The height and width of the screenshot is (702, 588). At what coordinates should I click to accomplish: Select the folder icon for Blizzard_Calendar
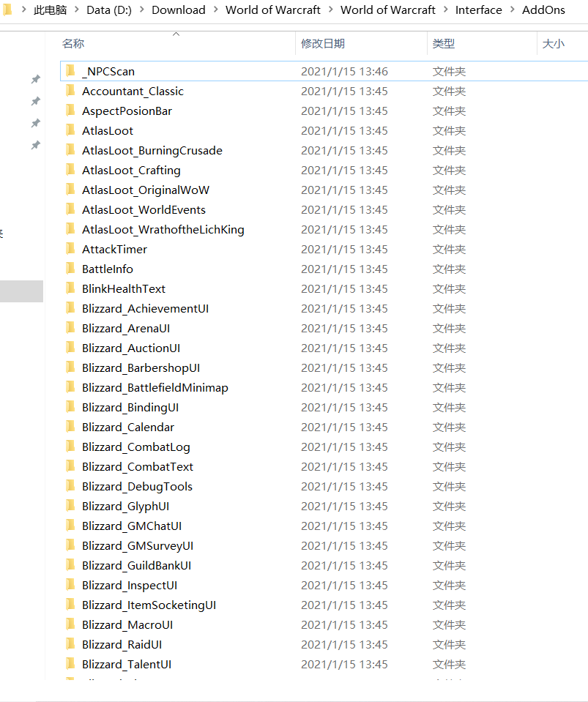point(70,427)
